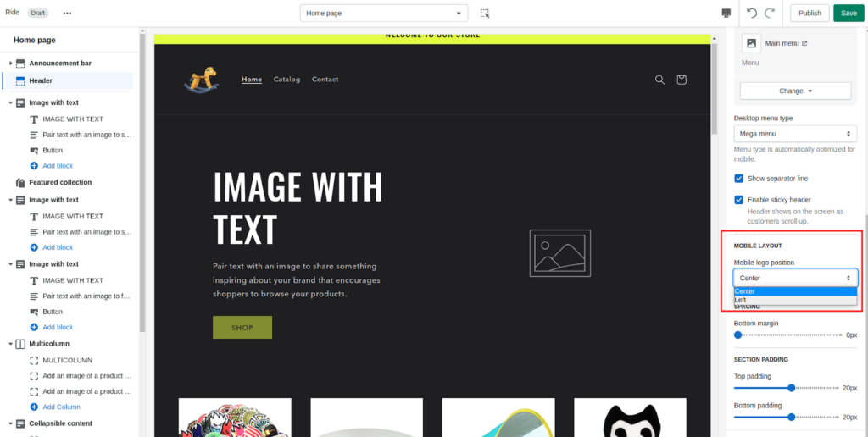Switch to desktop preview icon

(x=726, y=14)
